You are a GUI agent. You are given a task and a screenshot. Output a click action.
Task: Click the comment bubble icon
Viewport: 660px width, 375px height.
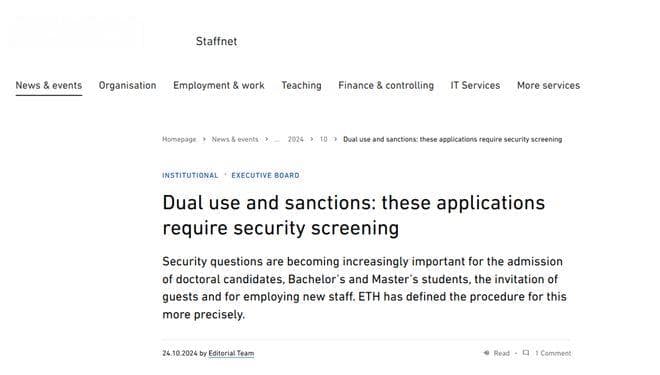pyautogui.click(x=526, y=353)
